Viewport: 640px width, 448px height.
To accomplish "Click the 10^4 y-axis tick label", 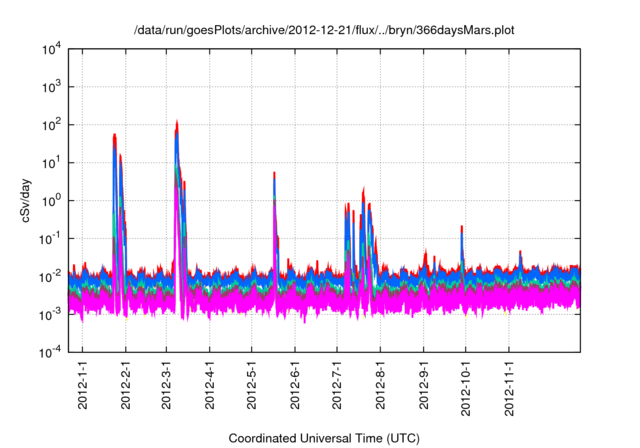I will (52, 48).
